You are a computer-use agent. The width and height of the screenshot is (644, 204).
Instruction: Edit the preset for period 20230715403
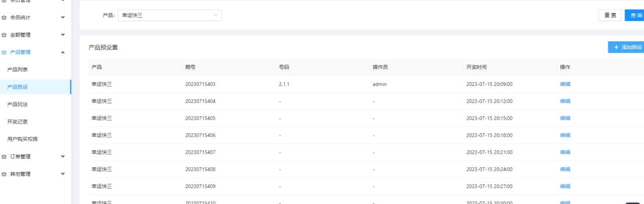(x=565, y=84)
